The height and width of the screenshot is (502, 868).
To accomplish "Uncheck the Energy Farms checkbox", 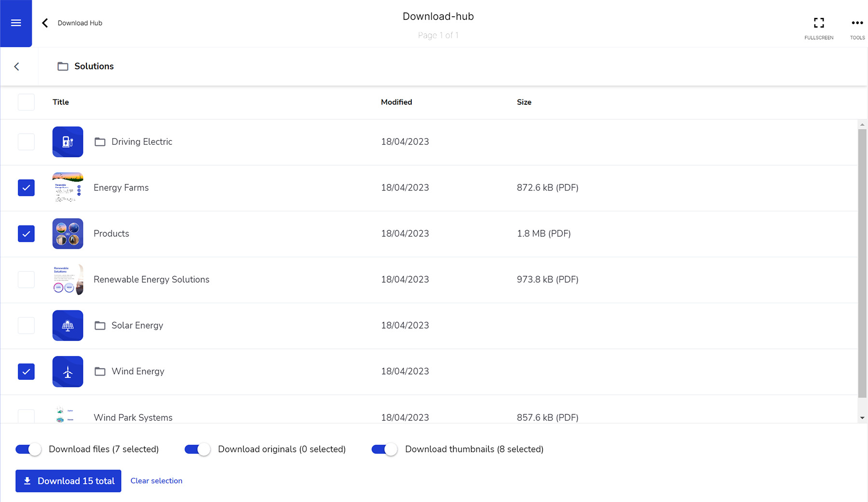I will (26, 188).
